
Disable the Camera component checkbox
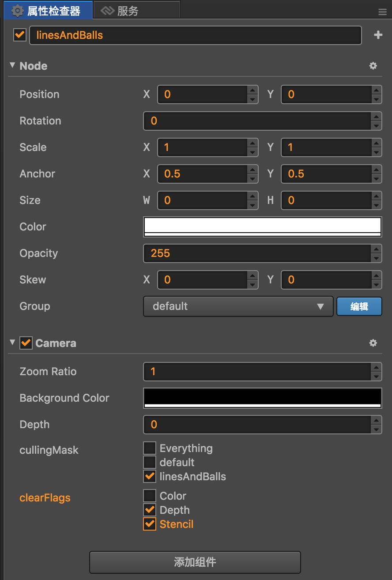26,343
